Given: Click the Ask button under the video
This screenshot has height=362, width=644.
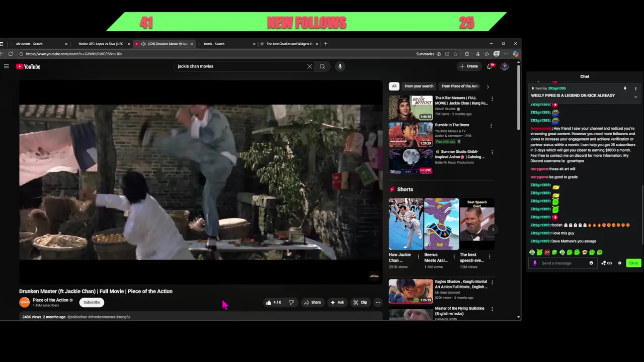Looking at the screenshot, I should tap(337, 302).
